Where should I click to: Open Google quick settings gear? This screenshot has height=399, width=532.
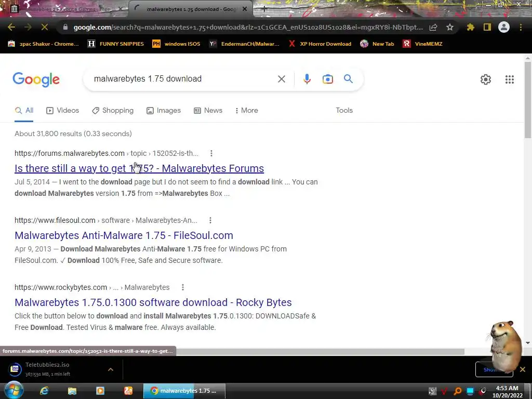pyautogui.click(x=486, y=79)
